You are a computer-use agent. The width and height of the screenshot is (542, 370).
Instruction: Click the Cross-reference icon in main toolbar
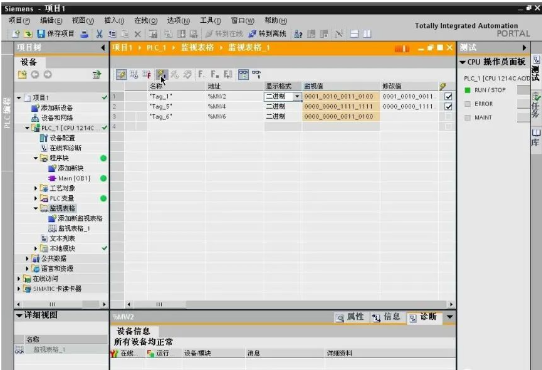(x=339, y=34)
